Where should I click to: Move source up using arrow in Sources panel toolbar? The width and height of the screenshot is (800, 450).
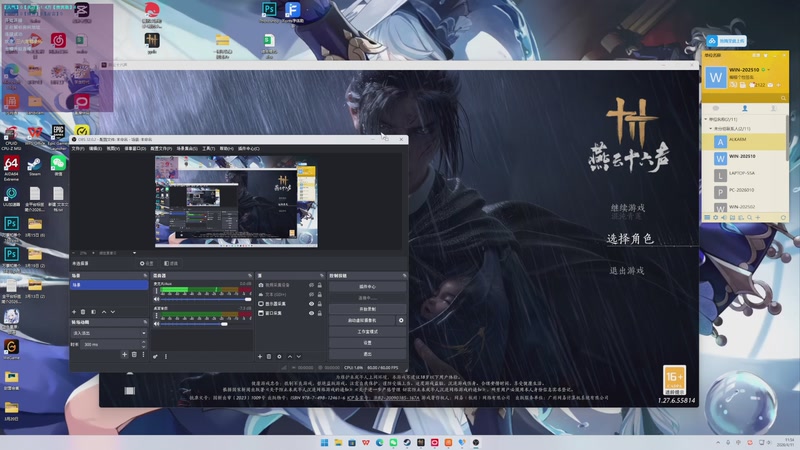290,357
